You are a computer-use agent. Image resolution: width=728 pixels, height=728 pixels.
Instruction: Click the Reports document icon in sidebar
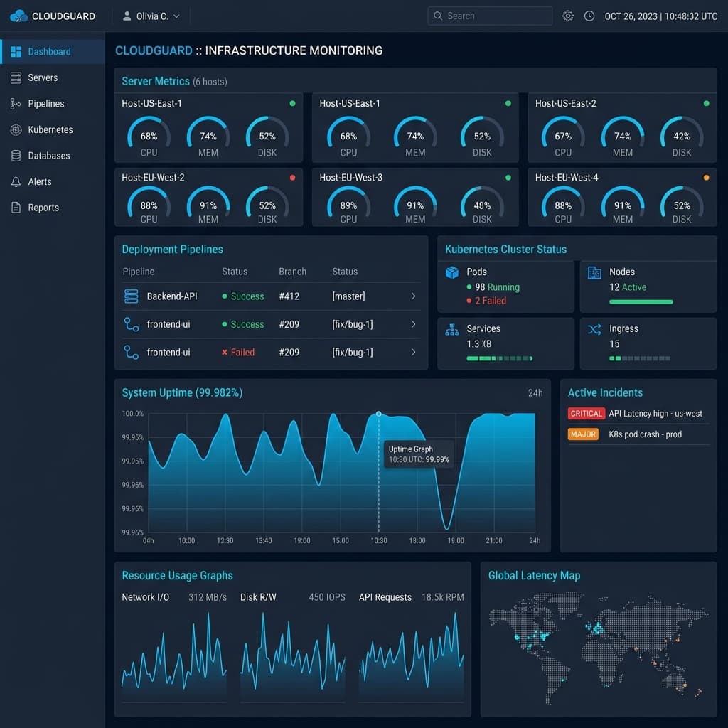16,208
